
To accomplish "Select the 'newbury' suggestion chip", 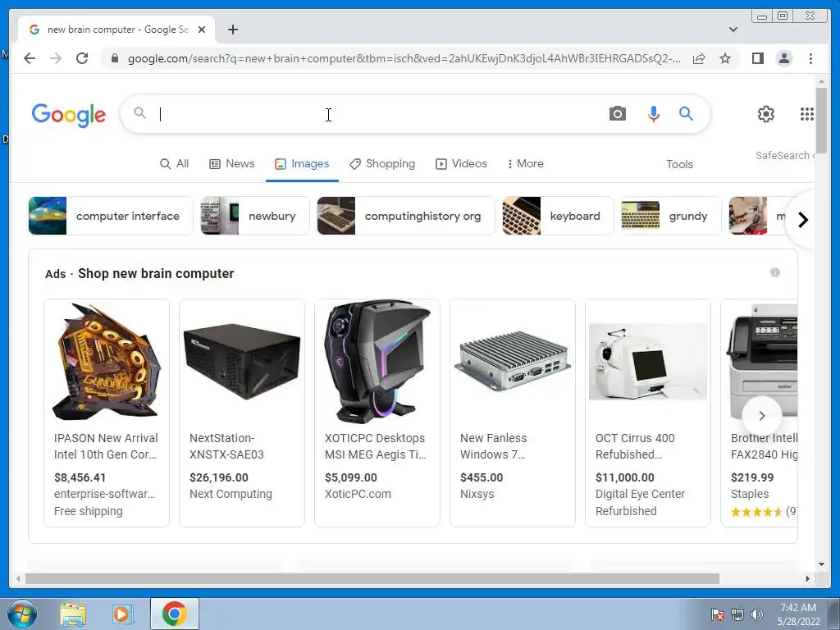I will pyautogui.click(x=255, y=216).
